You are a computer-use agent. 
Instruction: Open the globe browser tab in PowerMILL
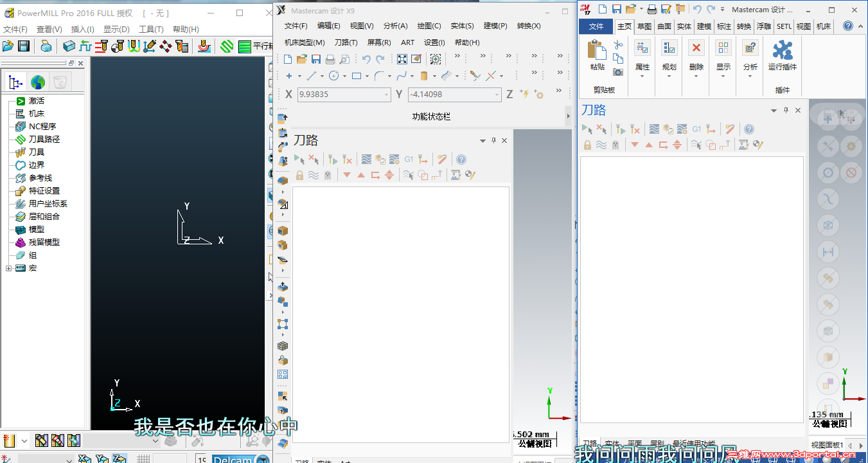38,82
